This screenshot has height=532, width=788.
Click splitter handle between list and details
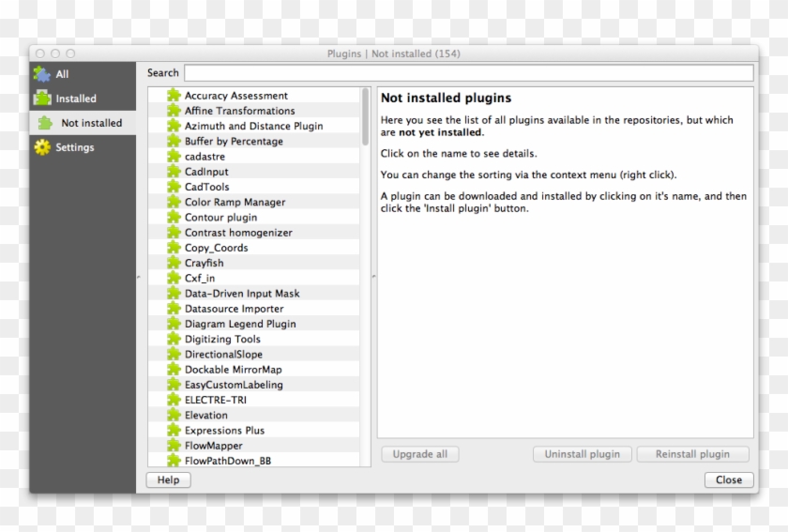374,276
